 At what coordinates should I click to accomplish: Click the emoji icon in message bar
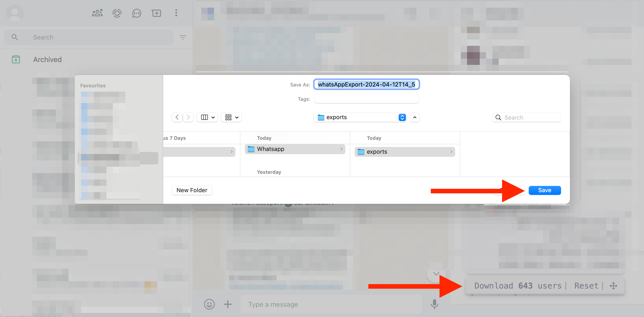[209, 304]
